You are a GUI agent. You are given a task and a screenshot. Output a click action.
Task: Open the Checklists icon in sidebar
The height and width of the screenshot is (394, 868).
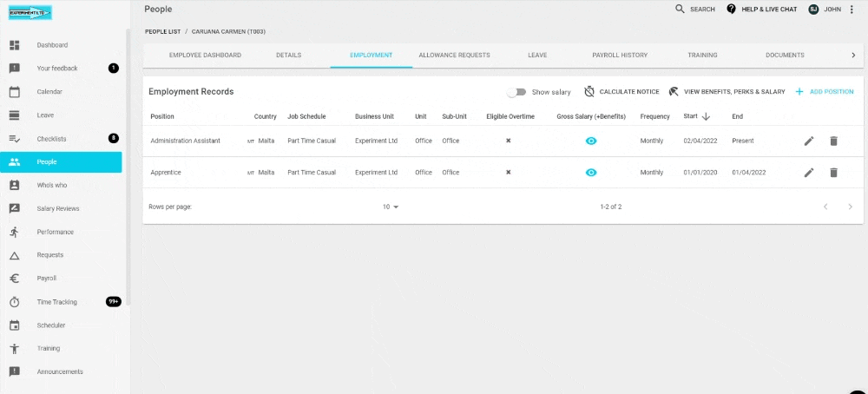(x=15, y=139)
